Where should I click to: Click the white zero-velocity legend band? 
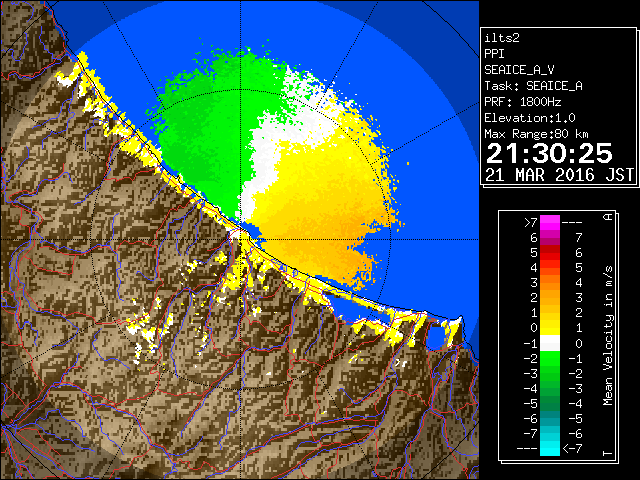(x=550, y=343)
